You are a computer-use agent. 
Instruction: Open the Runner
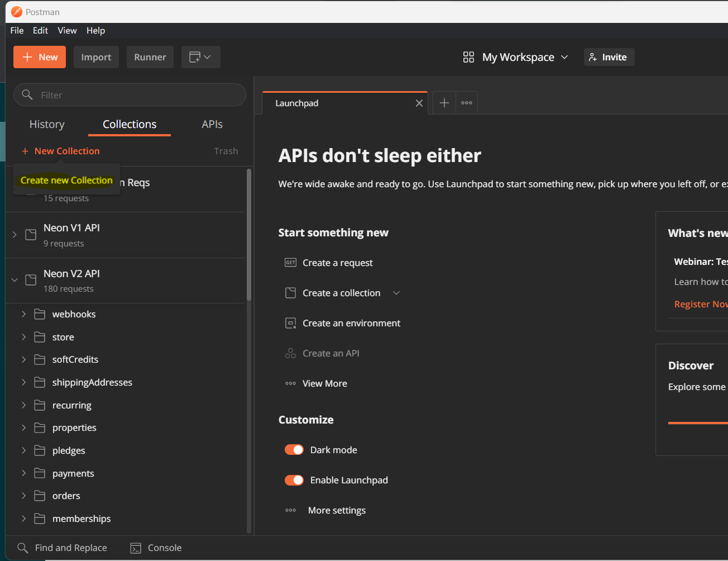tap(150, 57)
